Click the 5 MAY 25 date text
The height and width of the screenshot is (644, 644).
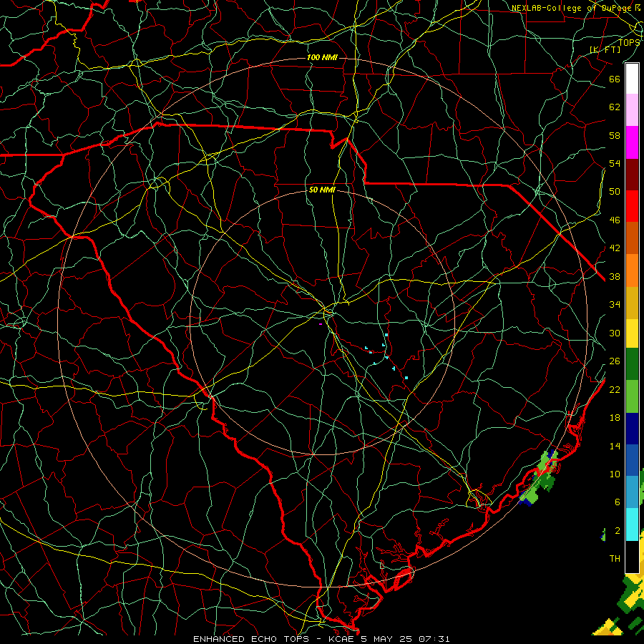(387, 639)
